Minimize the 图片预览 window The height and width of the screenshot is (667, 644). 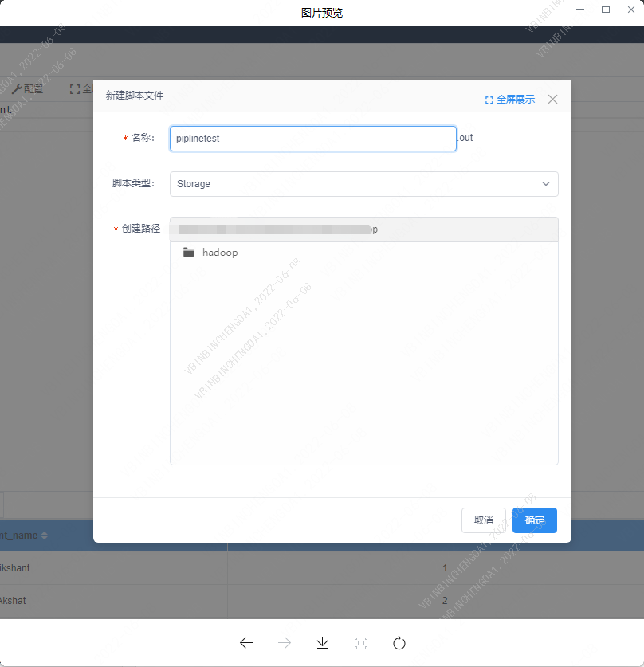(580, 10)
